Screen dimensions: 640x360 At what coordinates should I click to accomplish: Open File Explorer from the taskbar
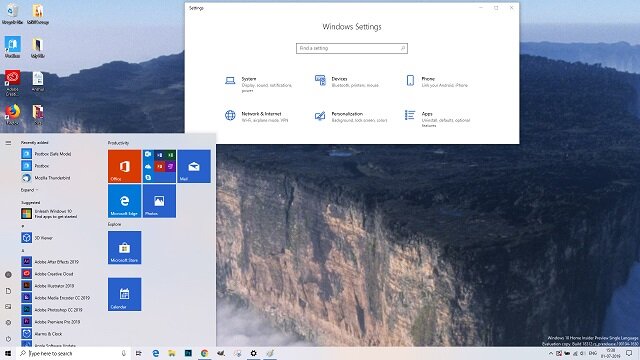coord(172,353)
